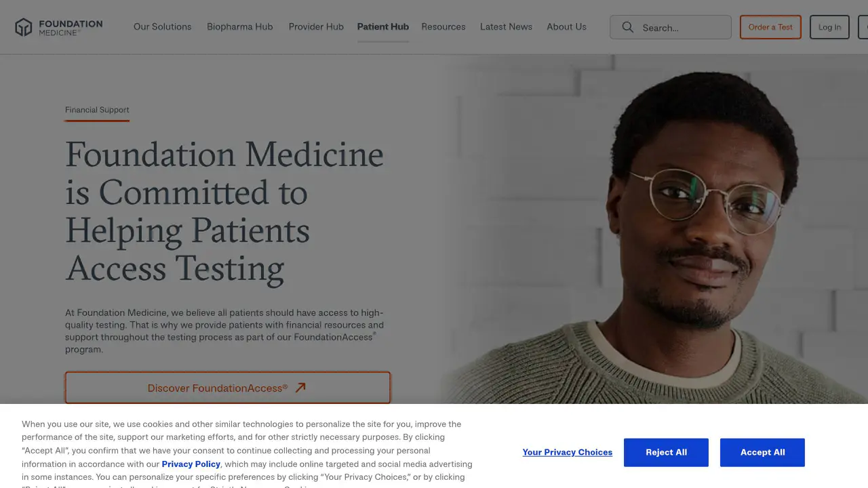868x488 pixels.
Task: Click the Foundation Medicine logo
Action: click(58, 27)
